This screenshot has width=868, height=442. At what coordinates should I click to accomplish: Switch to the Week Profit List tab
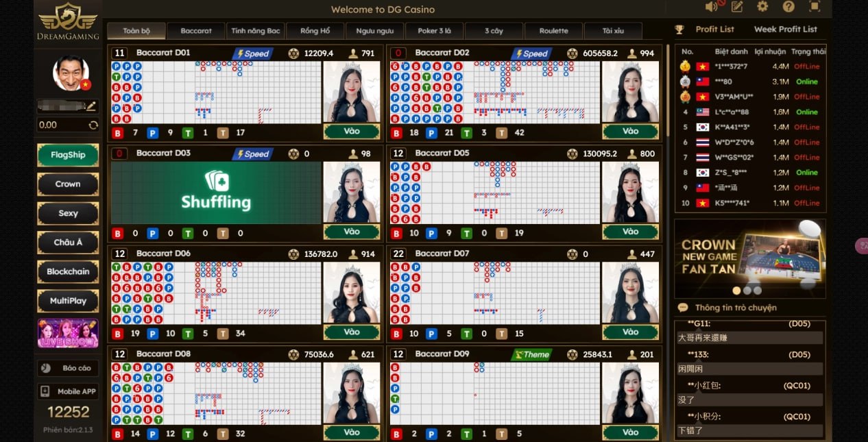tap(786, 29)
